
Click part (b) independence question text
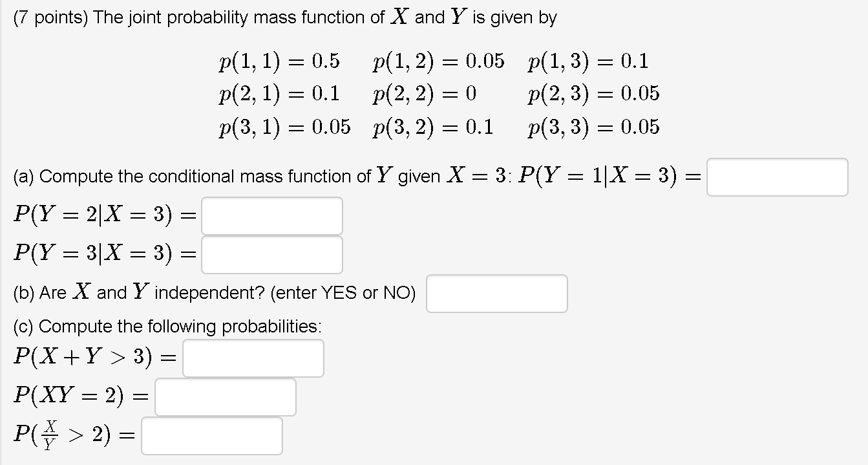click(213, 292)
